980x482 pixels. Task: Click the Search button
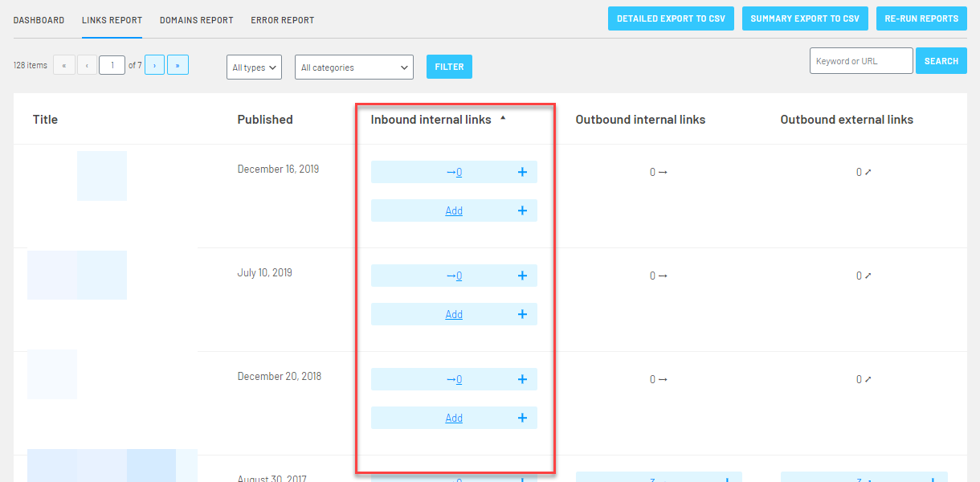[941, 61]
